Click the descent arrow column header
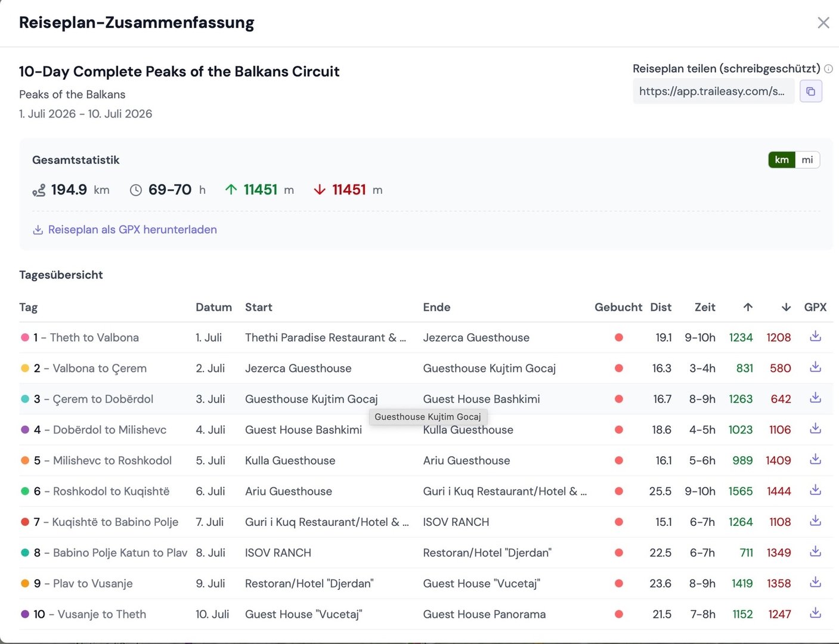 786,307
